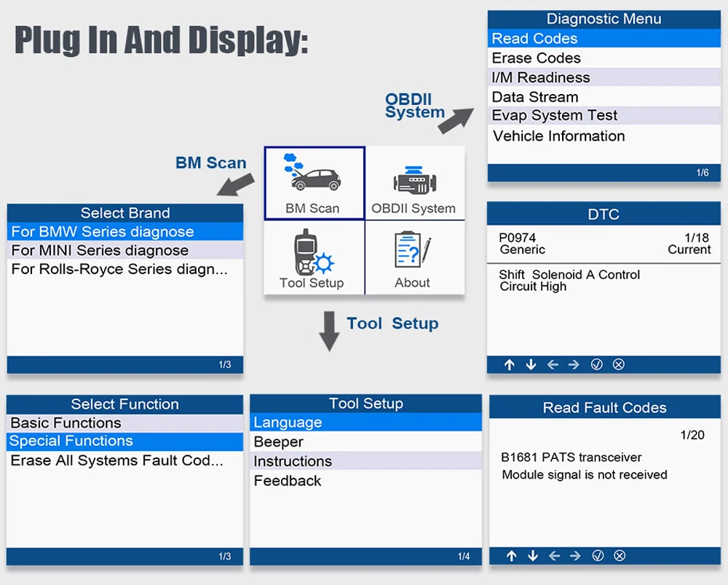Click 1/3 page indicator in Select Function
This screenshot has width=728, height=585.
(225, 556)
